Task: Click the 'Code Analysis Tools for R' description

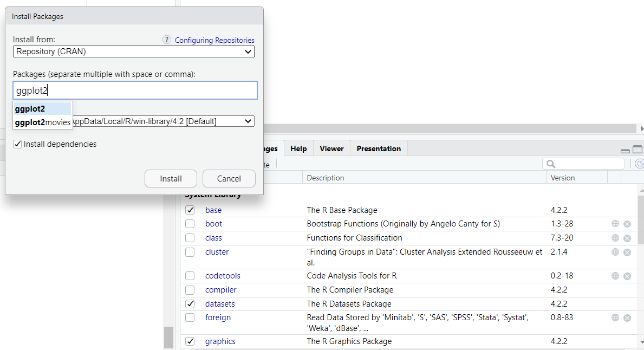Action: click(352, 276)
